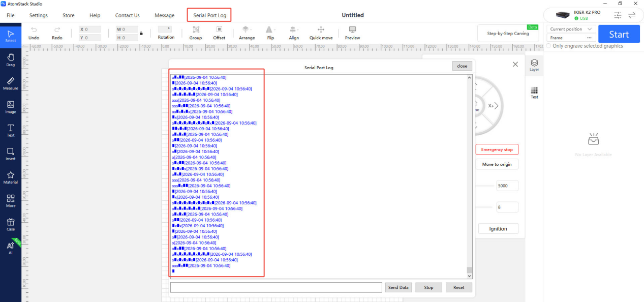
Task: Group the selected objects
Action: point(196,33)
